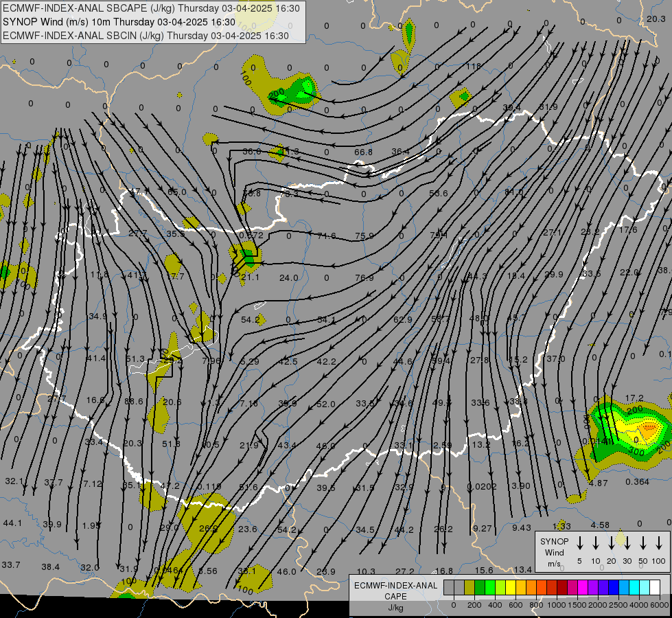Click the map value 0.0202
Screen dimensions: 672x618
[x=482, y=486]
